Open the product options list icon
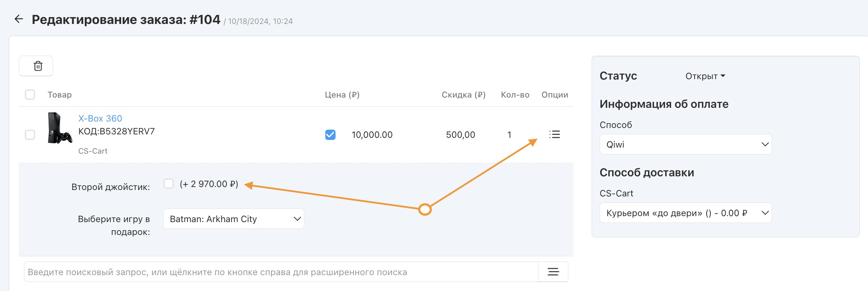This screenshot has height=291, width=868. tap(554, 134)
